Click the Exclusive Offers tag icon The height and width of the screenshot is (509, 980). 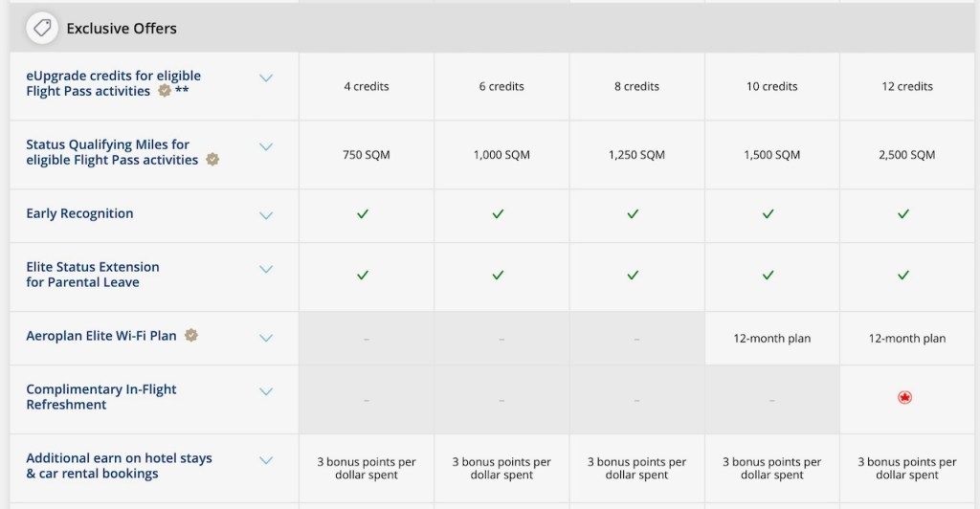[x=42, y=29]
